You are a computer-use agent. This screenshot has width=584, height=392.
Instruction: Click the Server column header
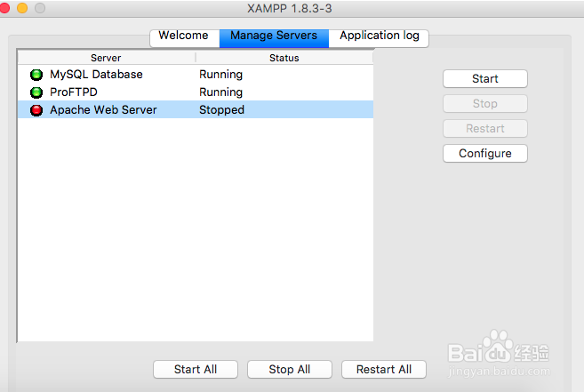[106, 58]
